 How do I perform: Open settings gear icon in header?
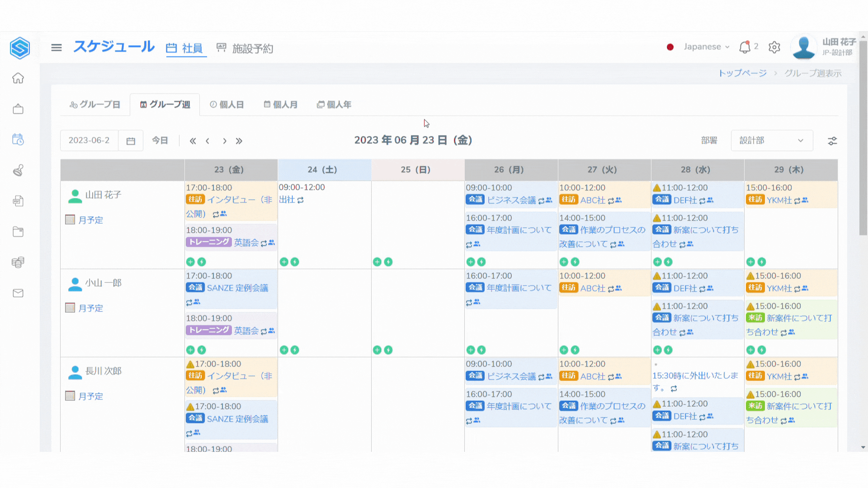774,47
